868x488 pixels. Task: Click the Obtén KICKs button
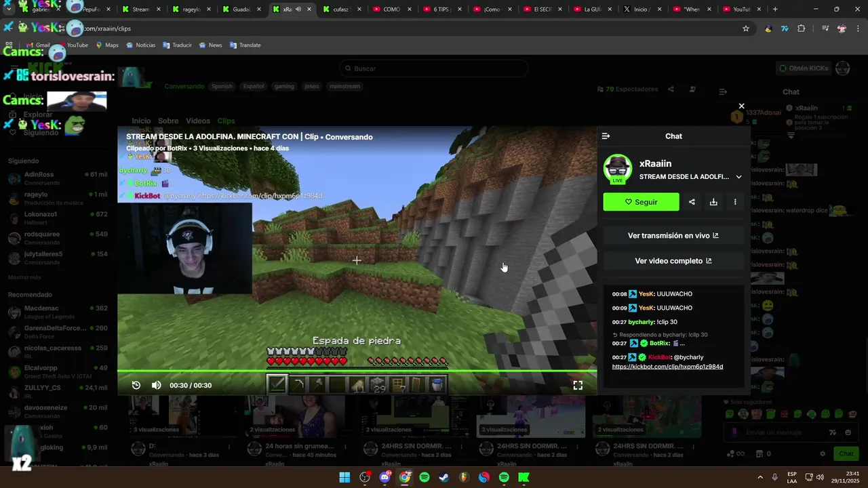804,68
